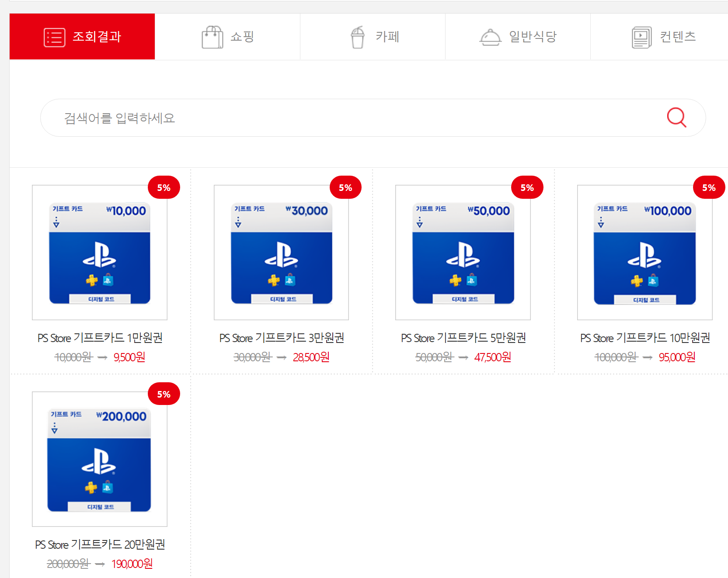
Task: Click the contents video icon
Action: coord(641,37)
